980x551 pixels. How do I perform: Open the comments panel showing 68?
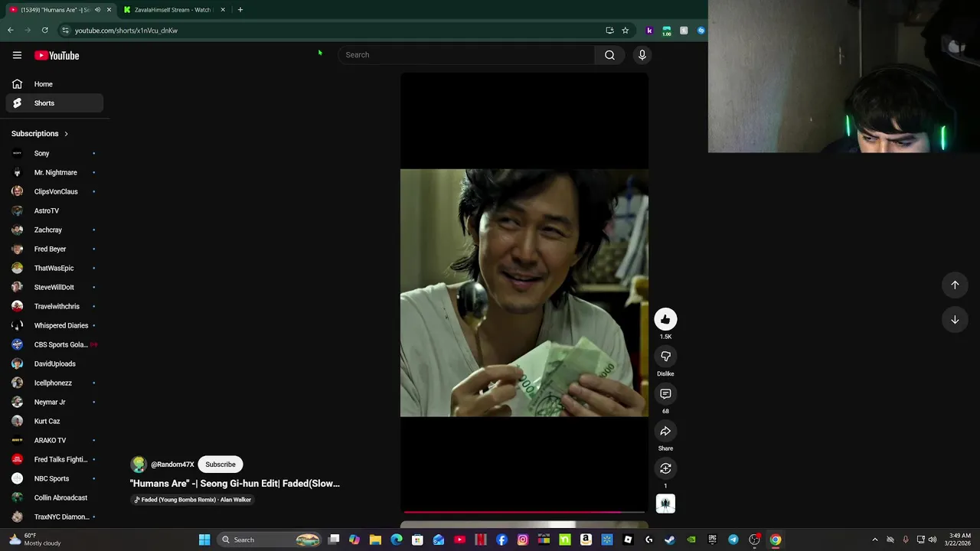point(665,394)
